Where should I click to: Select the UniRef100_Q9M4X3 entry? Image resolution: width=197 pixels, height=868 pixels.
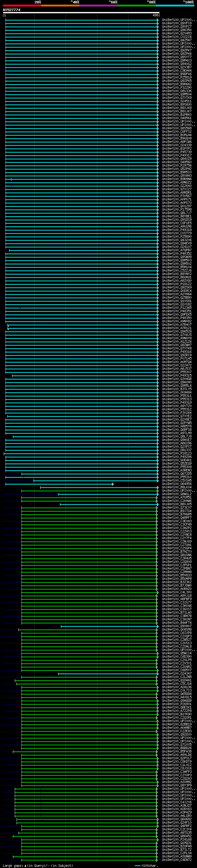(177, 61)
